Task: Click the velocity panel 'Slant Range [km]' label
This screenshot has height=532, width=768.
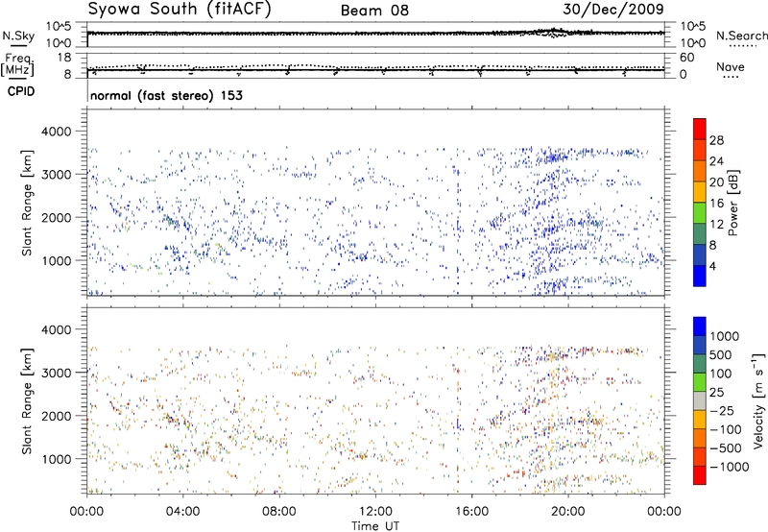Action: [x=27, y=400]
